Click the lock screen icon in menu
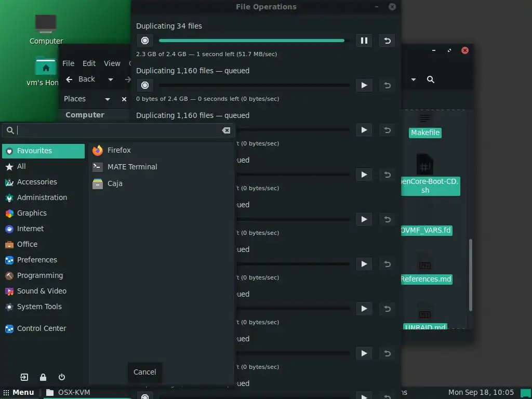 [43, 377]
